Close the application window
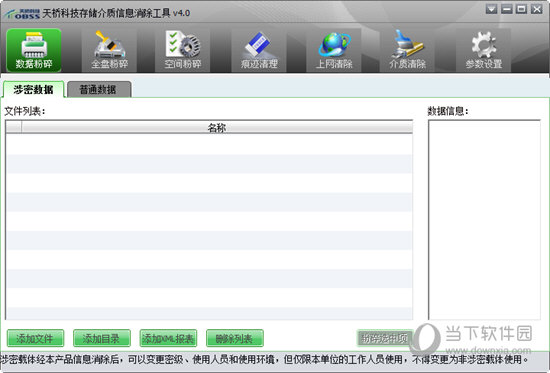The width and height of the screenshot is (550, 373). click(x=536, y=9)
